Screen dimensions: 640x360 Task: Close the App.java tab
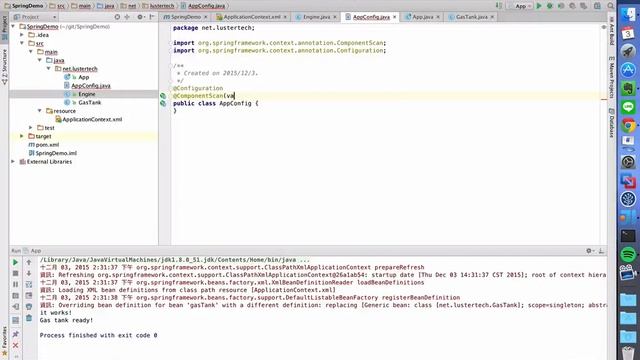438,17
